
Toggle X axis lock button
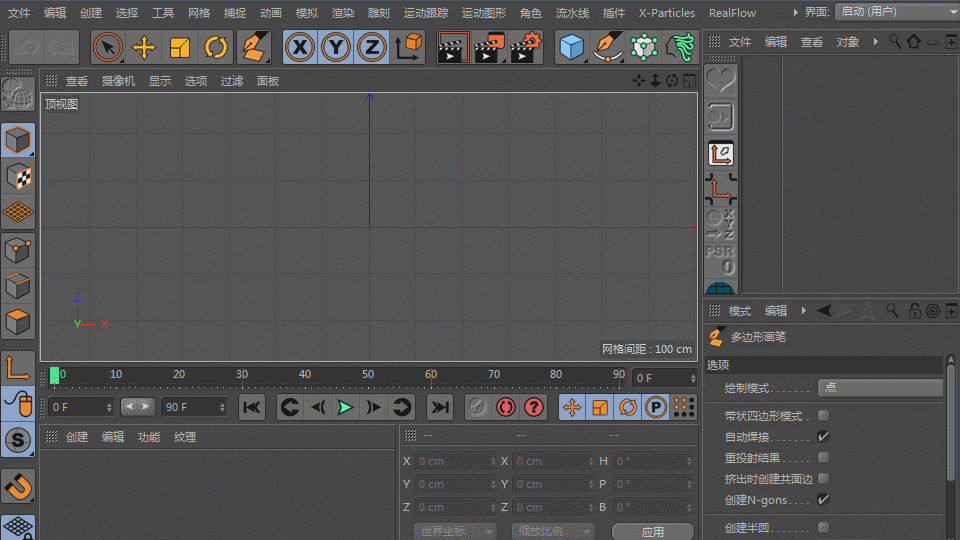coord(300,47)
